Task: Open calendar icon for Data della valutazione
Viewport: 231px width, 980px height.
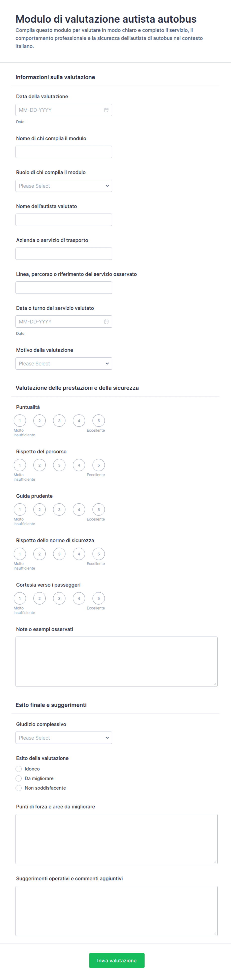Action: [x=106, y=110]
